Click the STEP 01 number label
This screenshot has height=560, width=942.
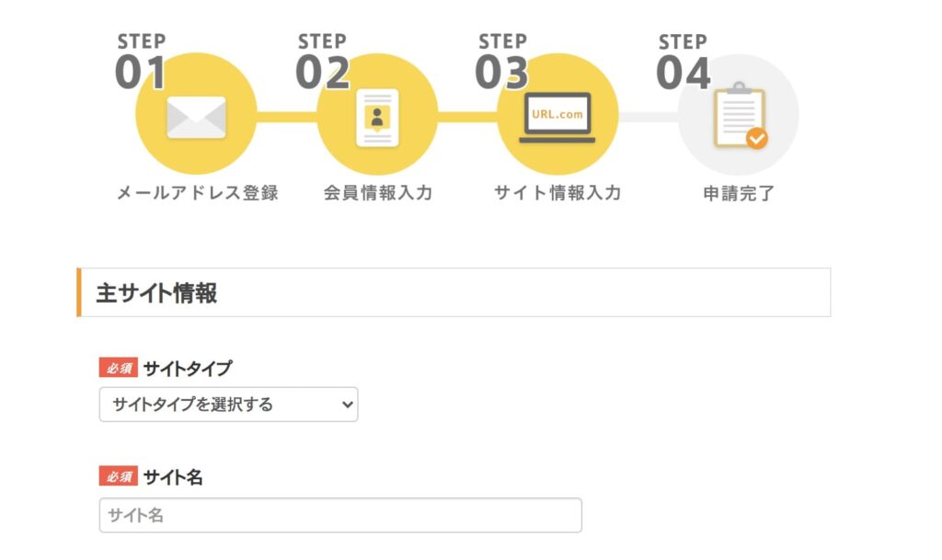point(141,62)
